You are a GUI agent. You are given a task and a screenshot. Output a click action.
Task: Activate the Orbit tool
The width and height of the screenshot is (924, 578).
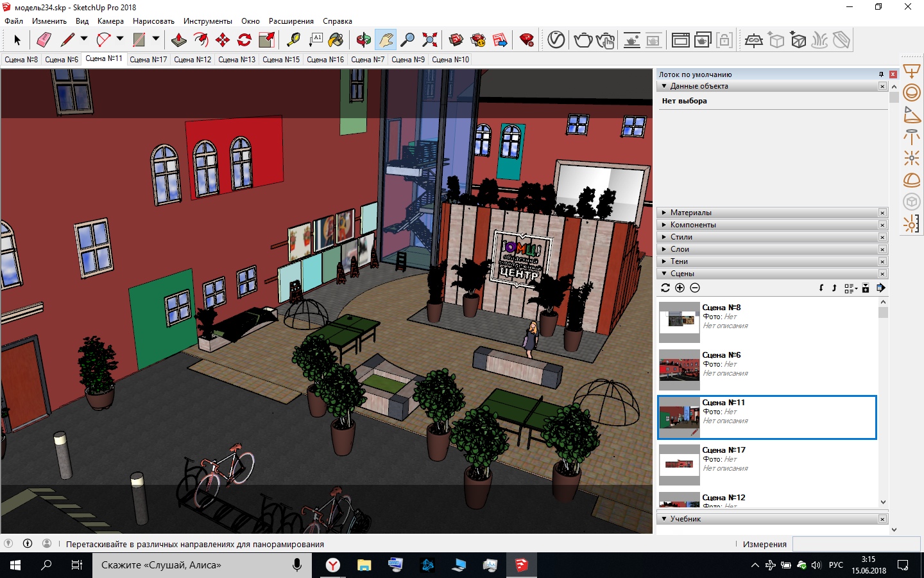coord(364,40)
